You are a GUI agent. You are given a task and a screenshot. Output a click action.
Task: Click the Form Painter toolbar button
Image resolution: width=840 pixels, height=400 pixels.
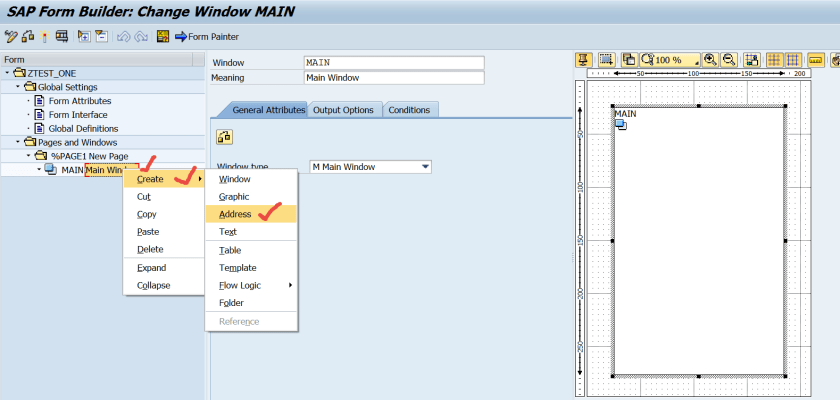pos(206,37)
